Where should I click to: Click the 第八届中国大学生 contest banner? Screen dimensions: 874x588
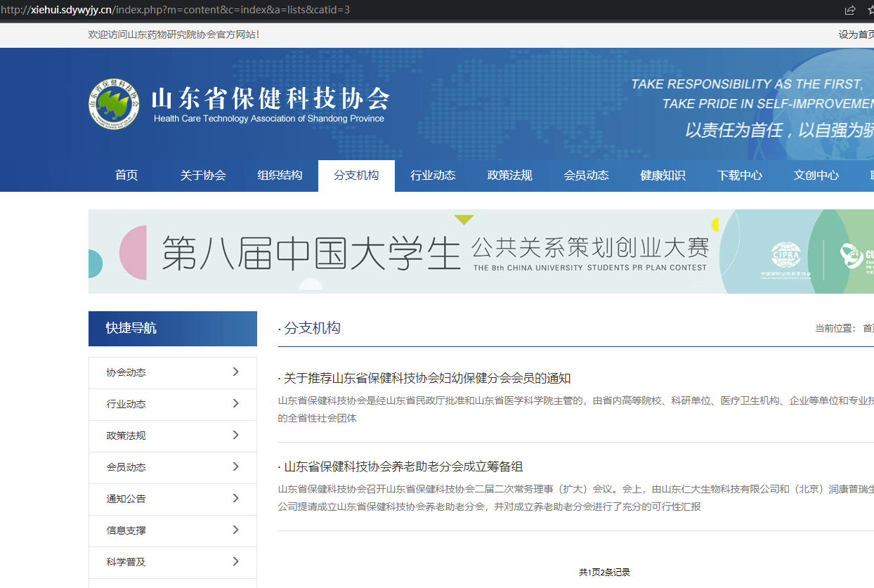tap(436, 251)
